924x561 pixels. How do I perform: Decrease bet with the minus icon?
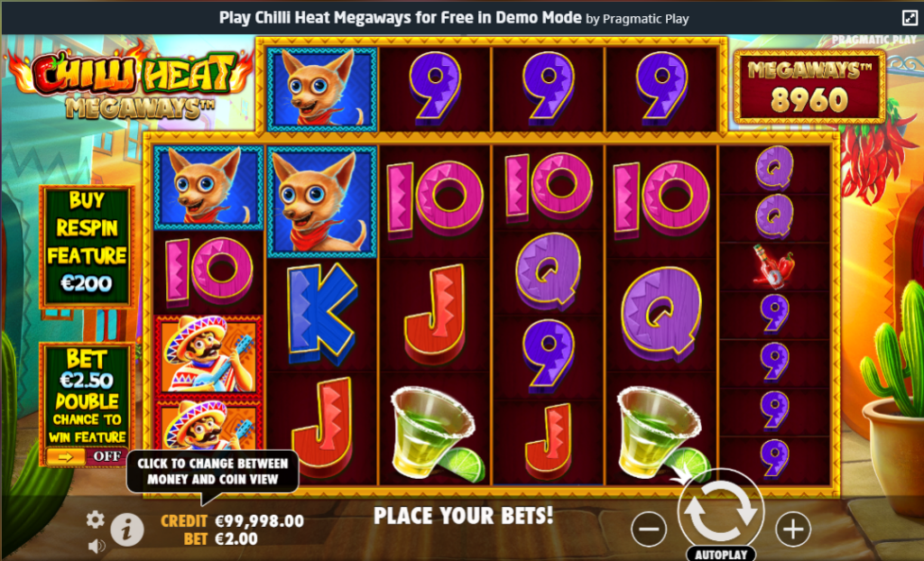coord(649,529)
